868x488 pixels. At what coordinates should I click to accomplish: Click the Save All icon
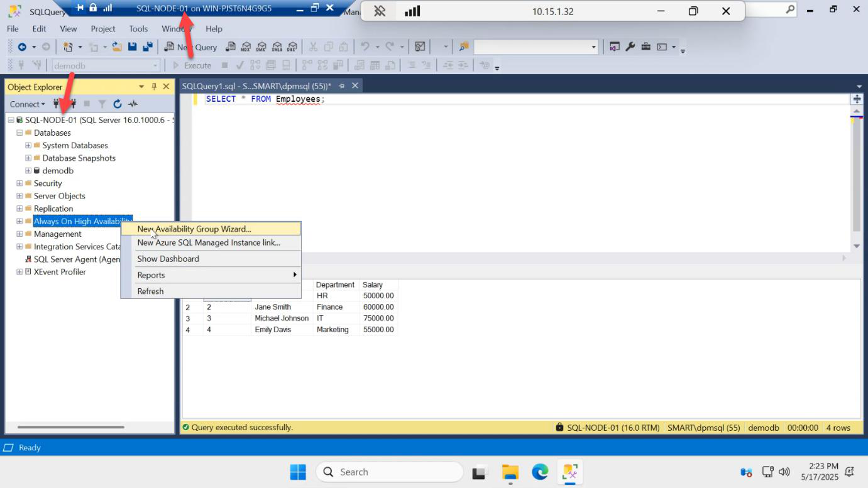[x=148, y=47]
